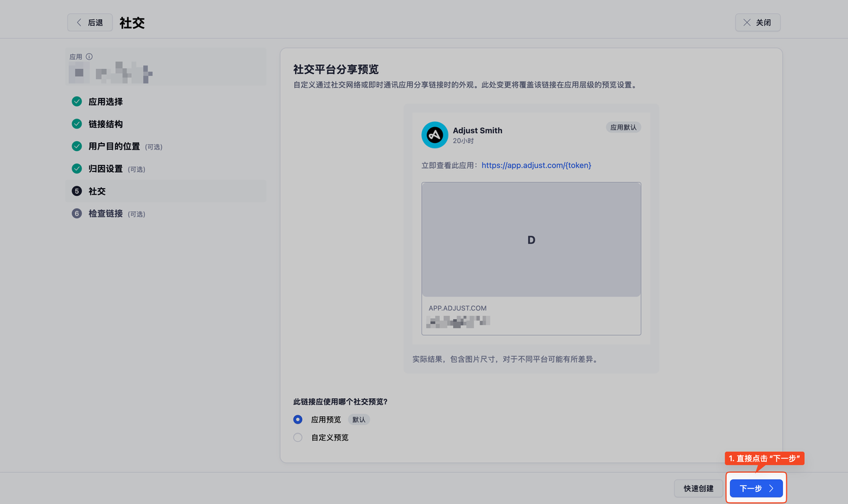This screenshot has height=504, width=848.
Task: Click the info icon next to 应用 label
Action: click(x=91, y=56)
